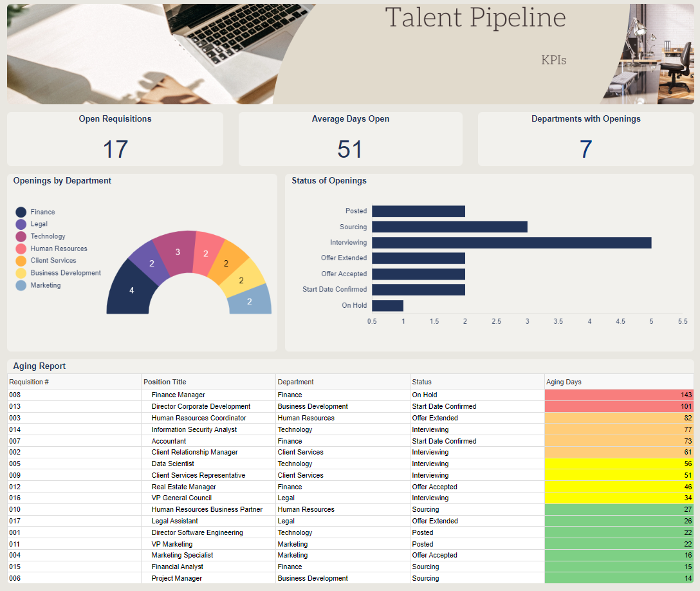Click the Openings by Department heading

[x=62, y=181]
